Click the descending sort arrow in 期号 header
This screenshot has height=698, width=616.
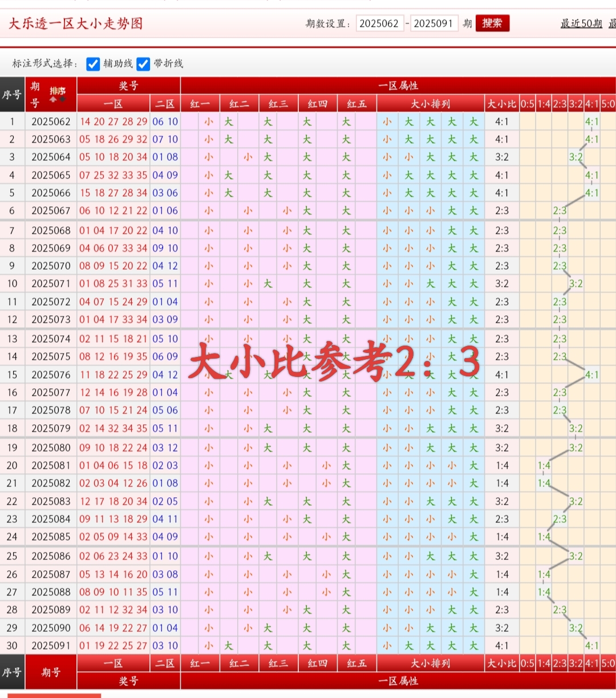(62, 99)
